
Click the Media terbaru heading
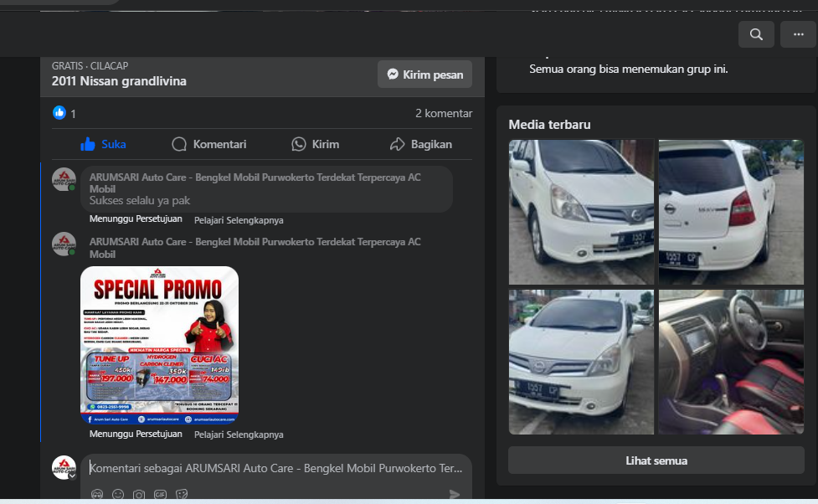tap(549, 125)
